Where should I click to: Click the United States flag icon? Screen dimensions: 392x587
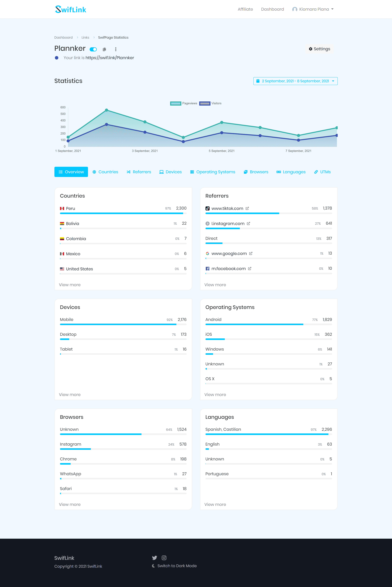(x=62, y=269)
